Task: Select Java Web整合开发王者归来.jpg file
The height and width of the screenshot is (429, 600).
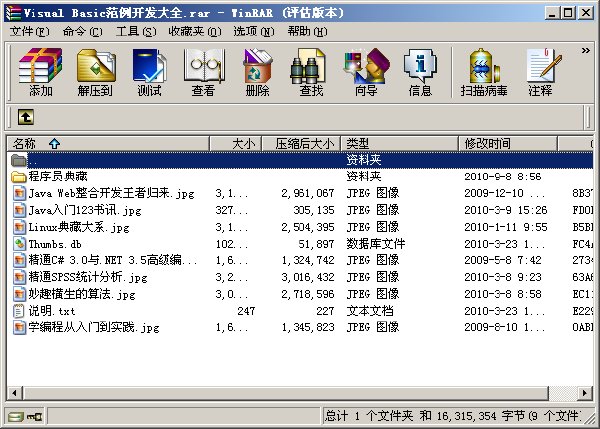Action: coord(111,193)
